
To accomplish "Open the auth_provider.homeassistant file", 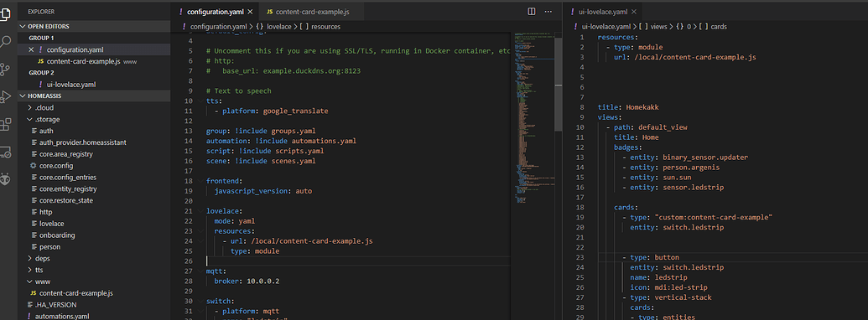I will point(82,142).
